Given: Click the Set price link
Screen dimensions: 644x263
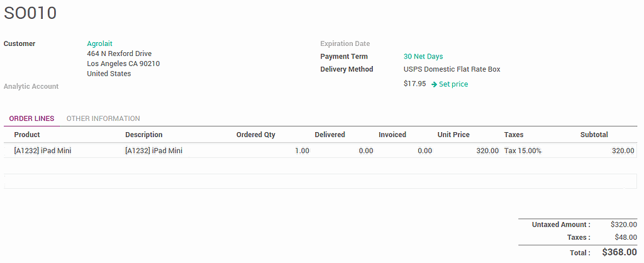Looking at the screenshot, I should [453, 84].
